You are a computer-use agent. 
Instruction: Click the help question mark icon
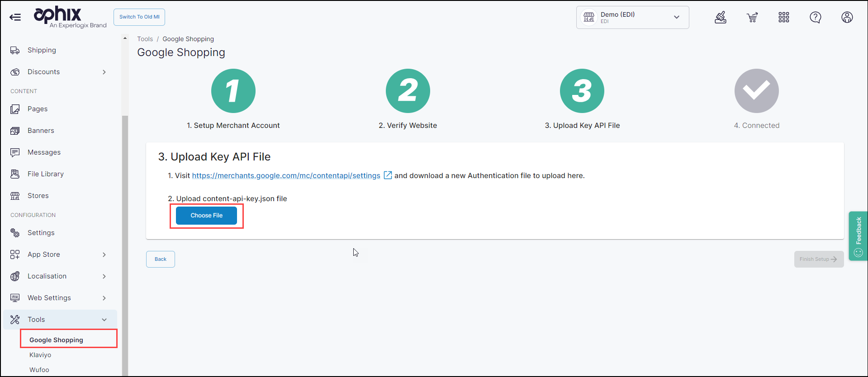[x=815, y=17]
